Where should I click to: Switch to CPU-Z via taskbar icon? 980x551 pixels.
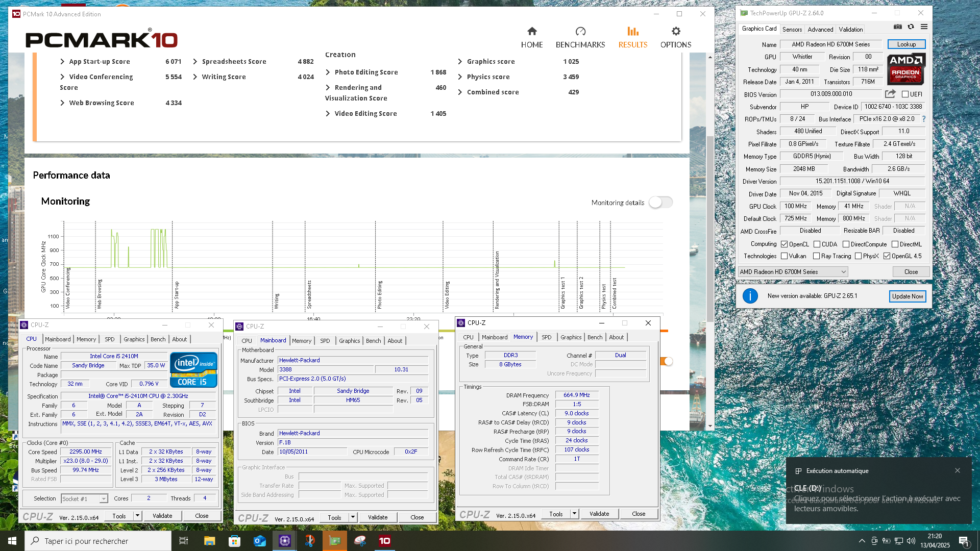(x=284, y=541)
